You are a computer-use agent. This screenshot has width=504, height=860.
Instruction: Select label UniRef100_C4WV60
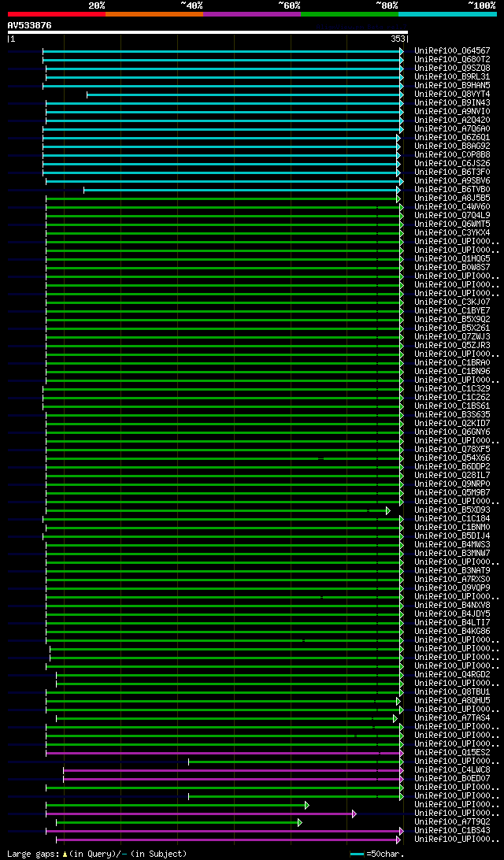click(453, 207)
